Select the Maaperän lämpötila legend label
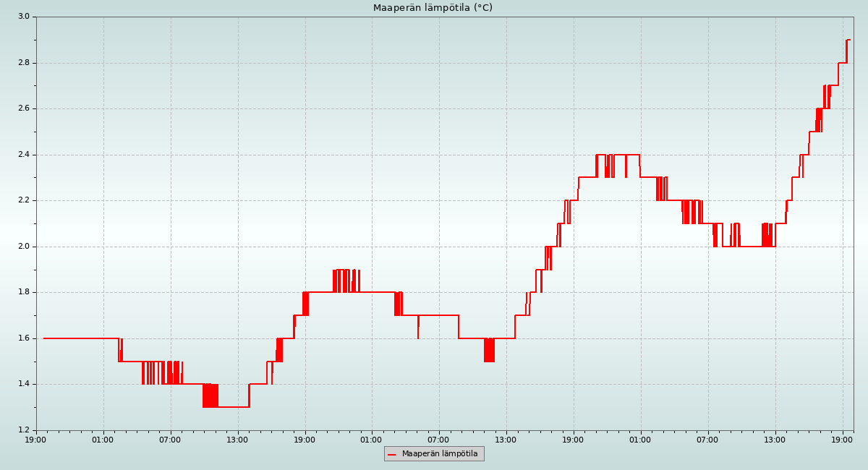This screenshot has height=470, width=868. [440, 454]
